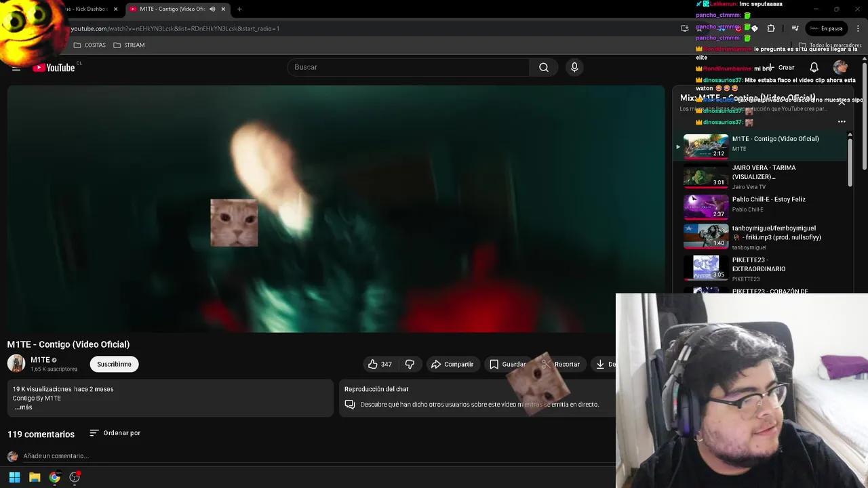Click the 119 comentarios heading
Viewport: 868px width, 488px height.
[41, 434]
